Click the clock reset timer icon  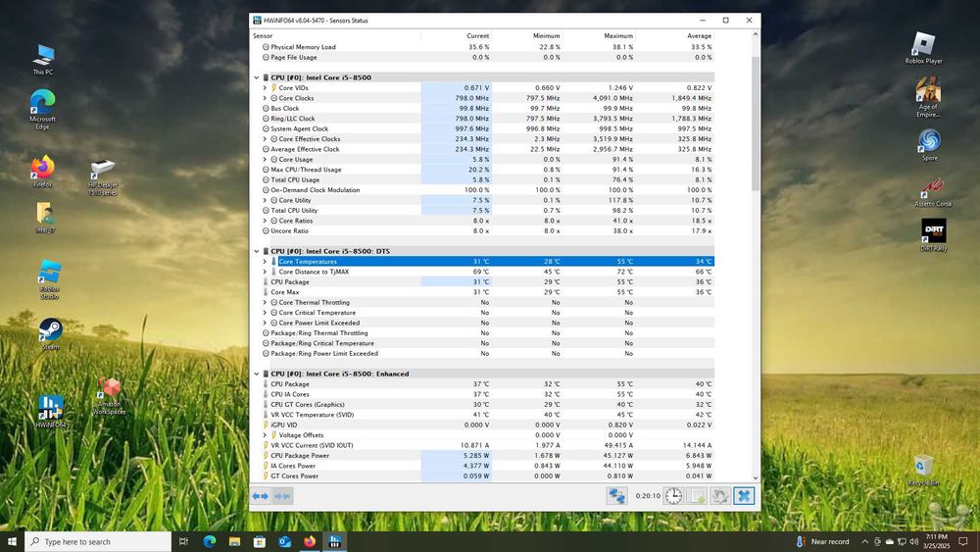point(673,496)
